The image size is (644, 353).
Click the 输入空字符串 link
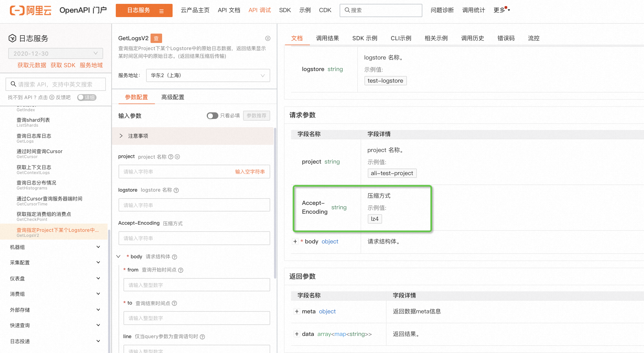tap(250, 172)
